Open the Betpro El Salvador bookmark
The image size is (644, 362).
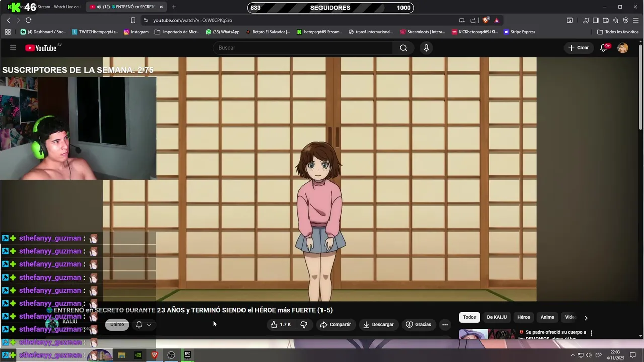pos(268,32)
